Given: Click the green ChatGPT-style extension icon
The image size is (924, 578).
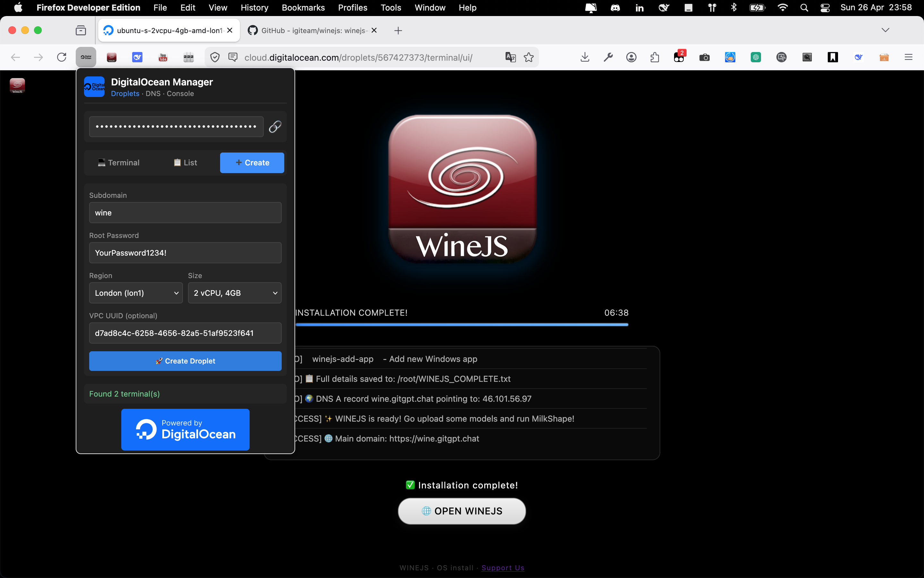Looking at the screenshot, I should pyautogui.click(x=756, y=57).
